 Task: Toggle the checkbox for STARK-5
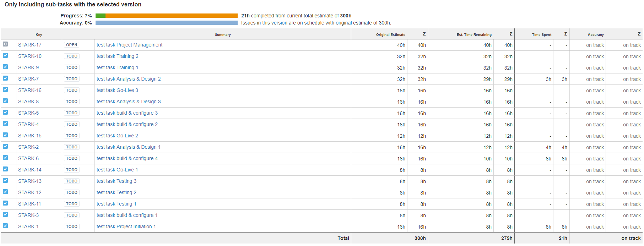(5, 112)
